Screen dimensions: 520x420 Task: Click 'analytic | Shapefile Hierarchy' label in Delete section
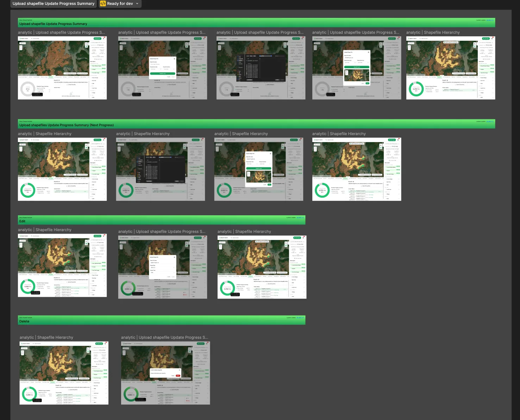click(46, 337)
